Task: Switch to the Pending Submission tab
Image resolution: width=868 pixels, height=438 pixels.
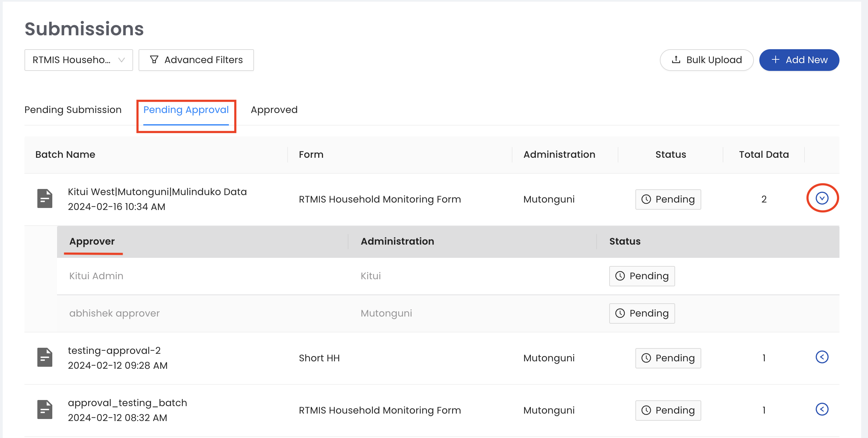Action: point(73,110)
